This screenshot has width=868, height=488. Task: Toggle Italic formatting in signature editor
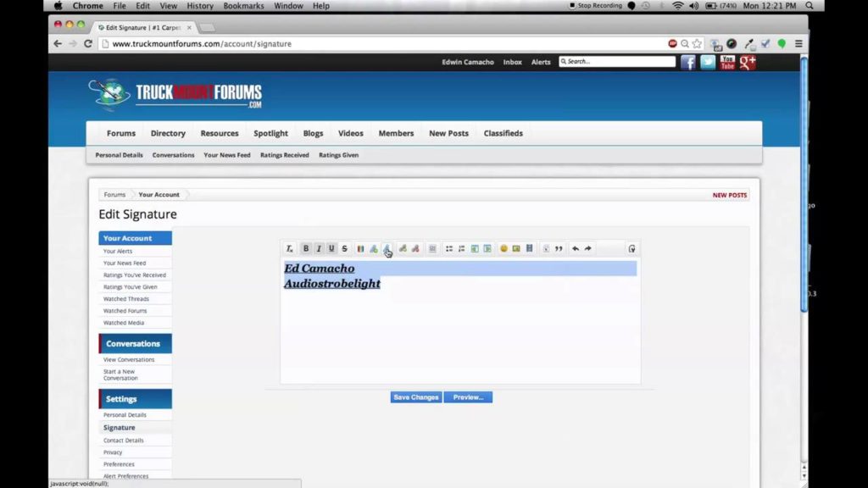click(x=319, y=249)
